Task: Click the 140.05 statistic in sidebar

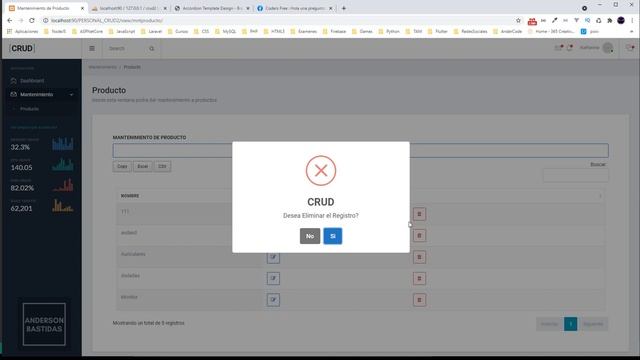Action: tap(22, 168)
